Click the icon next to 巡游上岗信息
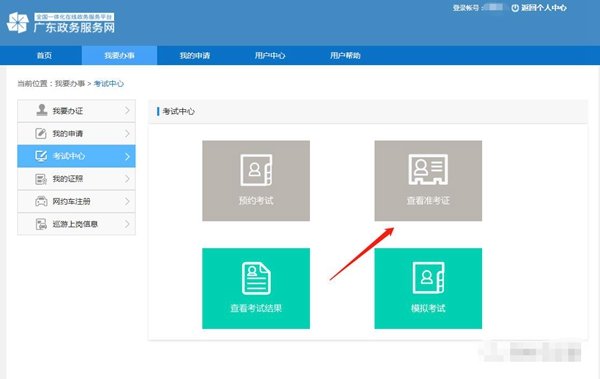Viewport: 600px width, 379px height. tap(41, 224)
